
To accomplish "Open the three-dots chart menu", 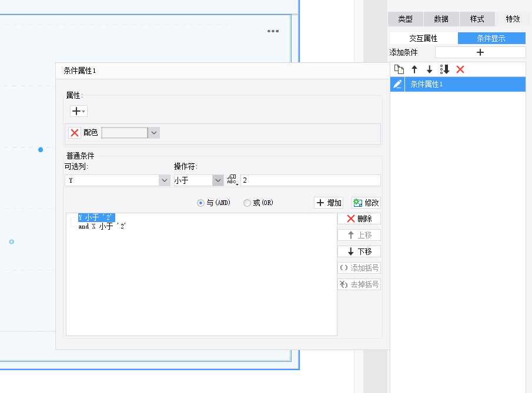I will tap(273, 31).
